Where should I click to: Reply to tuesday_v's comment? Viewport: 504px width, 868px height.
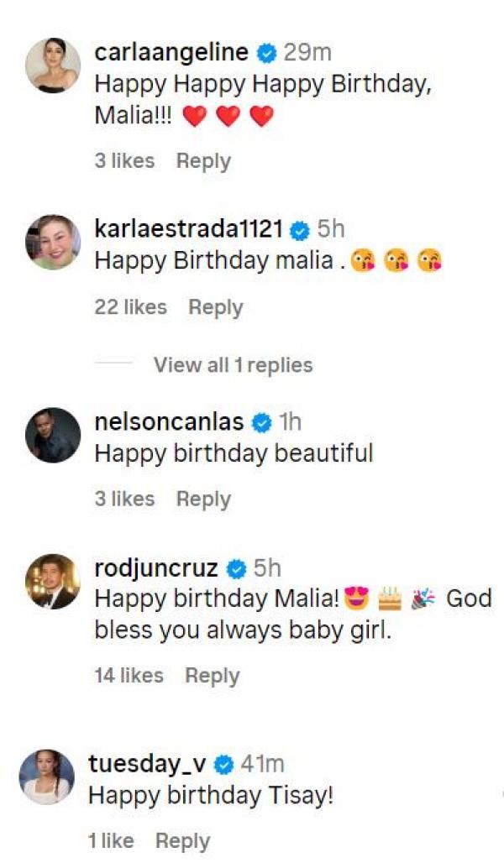coord(183,841)
